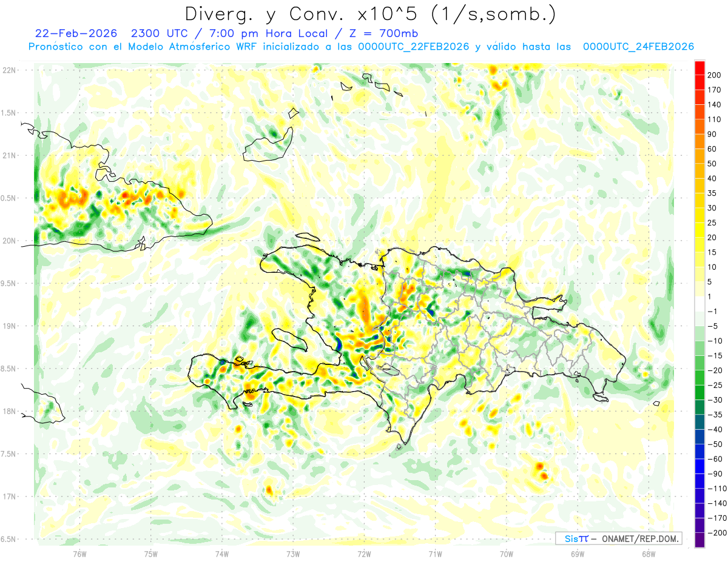Click the latitude label '1.5N'
728x562 pixels.
pos(8,113)
